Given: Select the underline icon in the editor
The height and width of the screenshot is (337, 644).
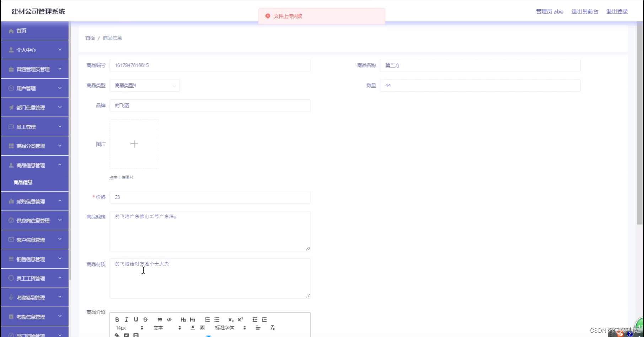Looking at the screenshot, I should pos(136,320).
